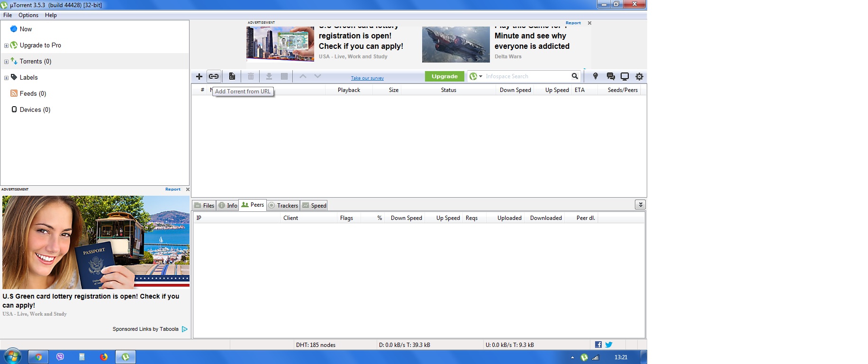The height and width of the screenshot is (364, 868).
Task: Sort torrents by Playback column
Action: click(349, 90)
